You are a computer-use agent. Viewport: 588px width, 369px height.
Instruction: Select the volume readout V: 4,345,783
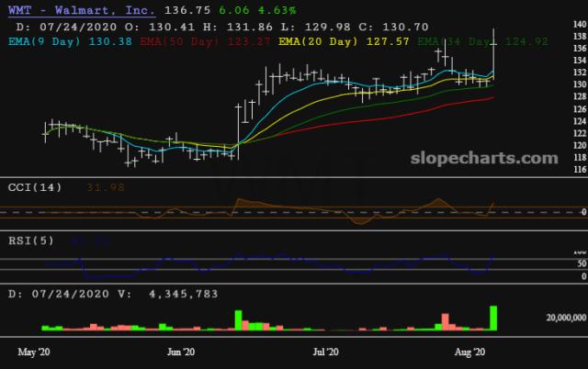tap(167, 294)
